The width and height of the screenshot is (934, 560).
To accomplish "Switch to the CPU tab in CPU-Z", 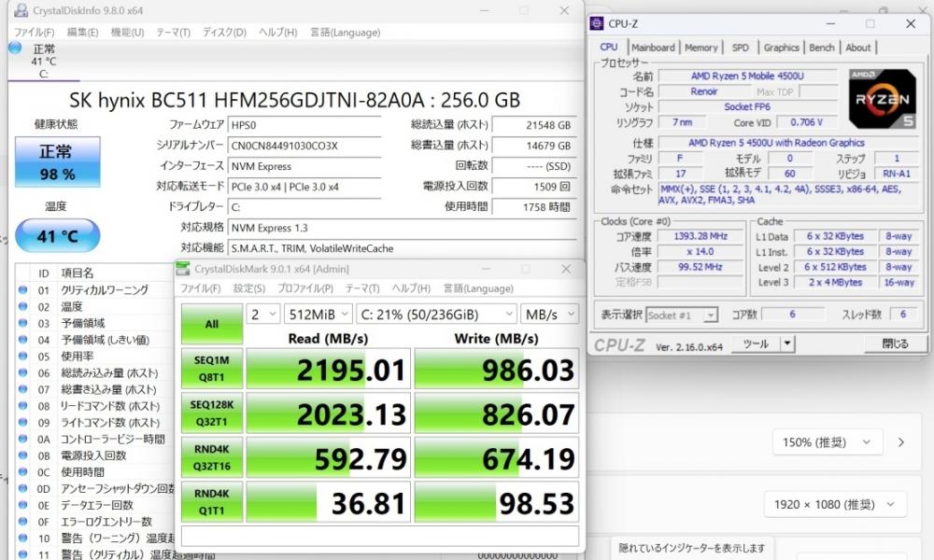I will coord(608,47).
